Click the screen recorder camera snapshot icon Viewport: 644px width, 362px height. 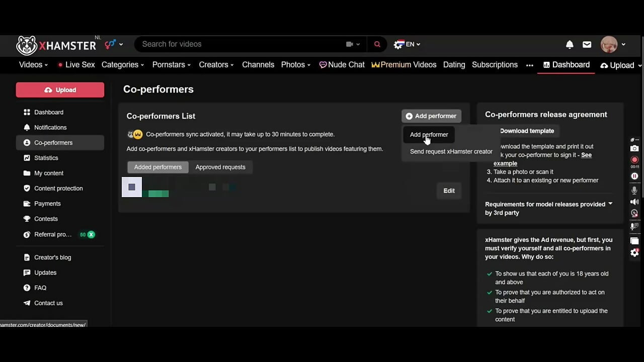634,148
